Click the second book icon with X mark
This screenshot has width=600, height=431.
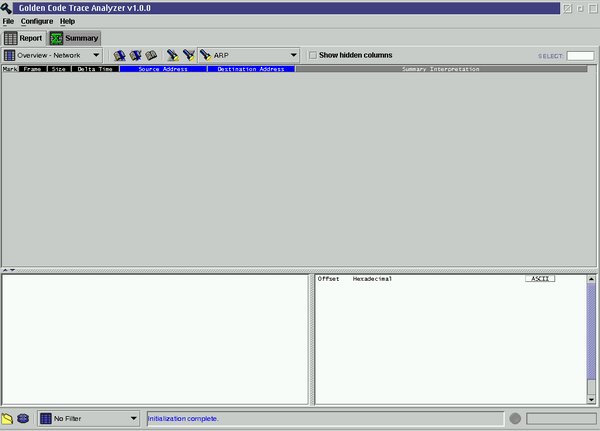coord(135,56)
